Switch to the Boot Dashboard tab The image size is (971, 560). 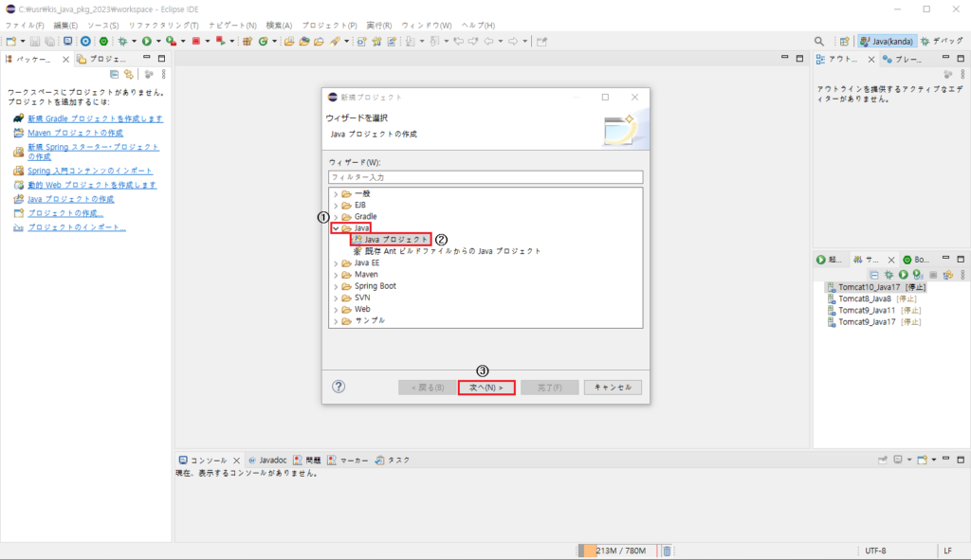click(916, 260)
